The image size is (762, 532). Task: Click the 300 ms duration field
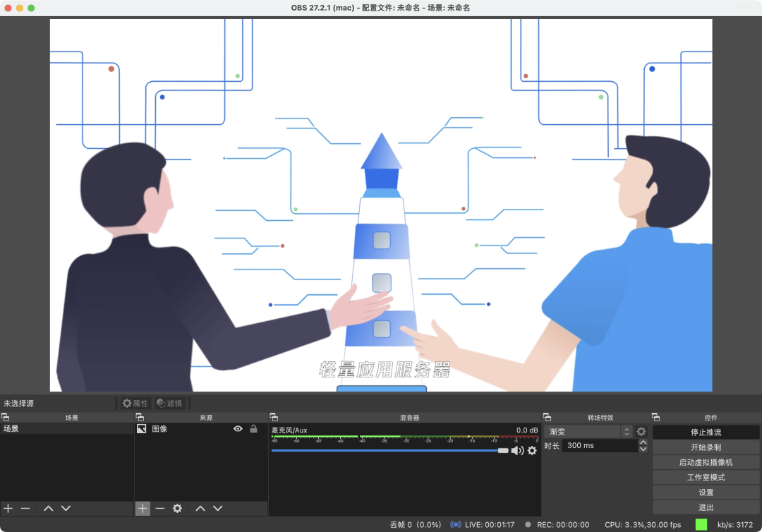pyautogui.click(x=600, y=445)
